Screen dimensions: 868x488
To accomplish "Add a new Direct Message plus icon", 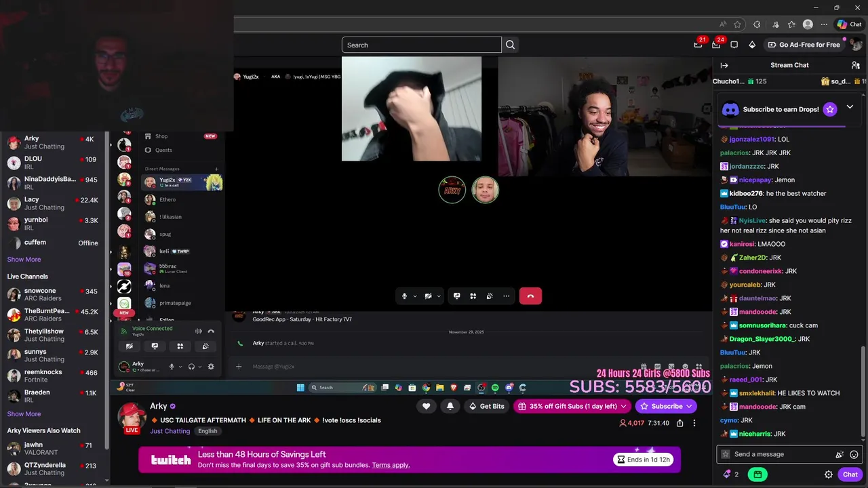I will 216,169.
